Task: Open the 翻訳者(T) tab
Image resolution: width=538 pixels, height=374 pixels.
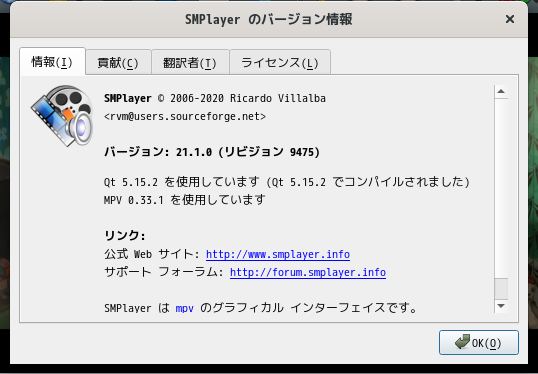Action: point(190,63)
